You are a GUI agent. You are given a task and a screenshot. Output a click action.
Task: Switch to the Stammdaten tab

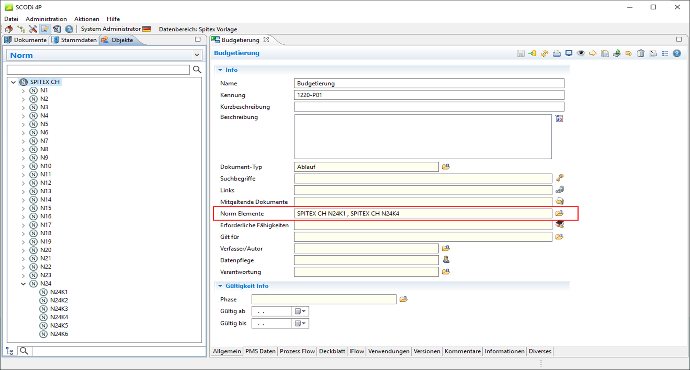tap(74, 40)
